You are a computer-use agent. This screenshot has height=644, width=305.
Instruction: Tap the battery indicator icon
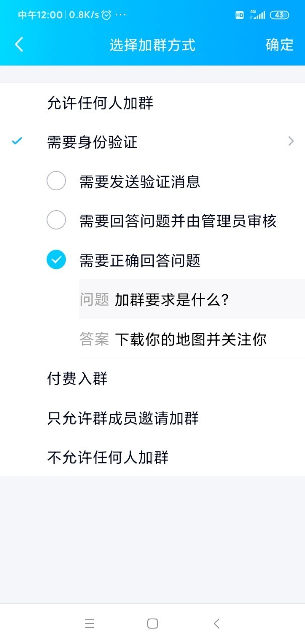(279, 15)
